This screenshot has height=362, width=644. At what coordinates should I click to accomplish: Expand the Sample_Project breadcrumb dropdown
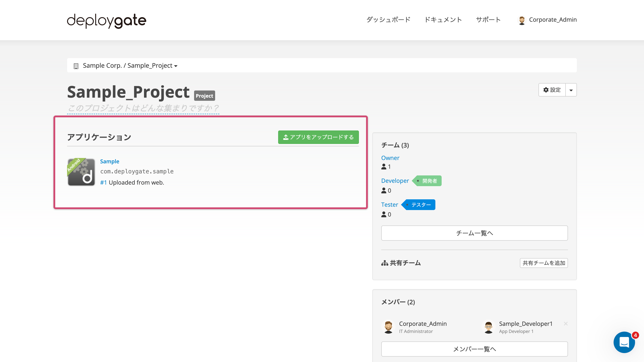coord(176,66)
